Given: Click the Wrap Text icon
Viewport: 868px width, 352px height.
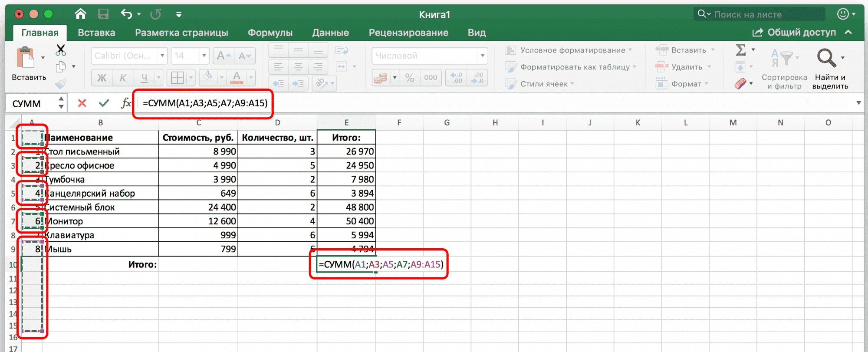Looking at the screenshot, I should (342, 51).
